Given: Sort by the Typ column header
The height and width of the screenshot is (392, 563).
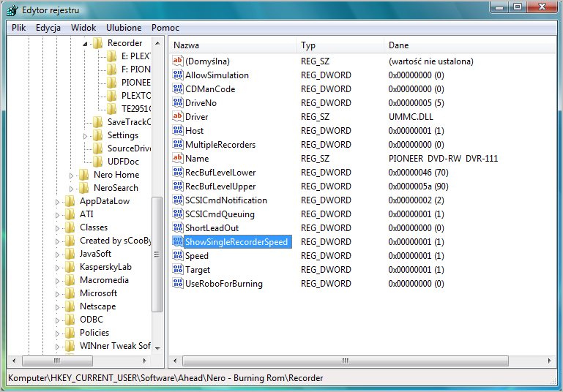Looking at the screenshot, I should (340, 45).
